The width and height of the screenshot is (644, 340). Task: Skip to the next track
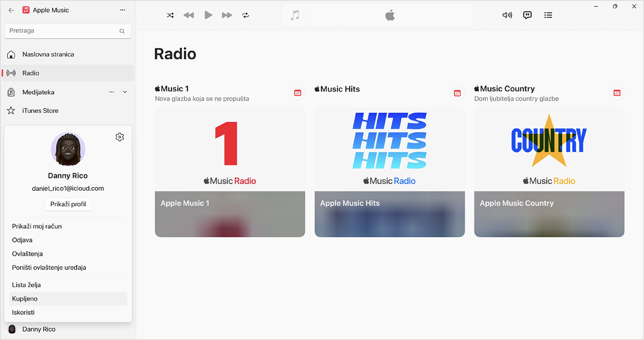[x=227, y=15]
